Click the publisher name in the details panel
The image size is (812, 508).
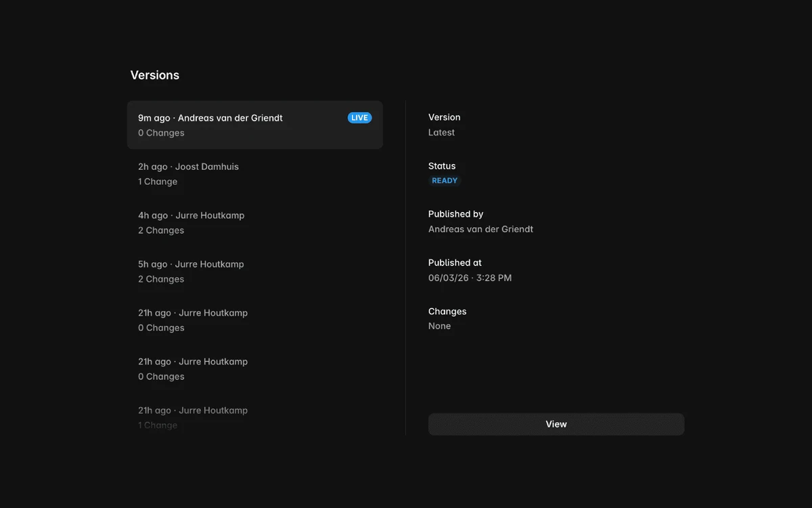point(480,229)
